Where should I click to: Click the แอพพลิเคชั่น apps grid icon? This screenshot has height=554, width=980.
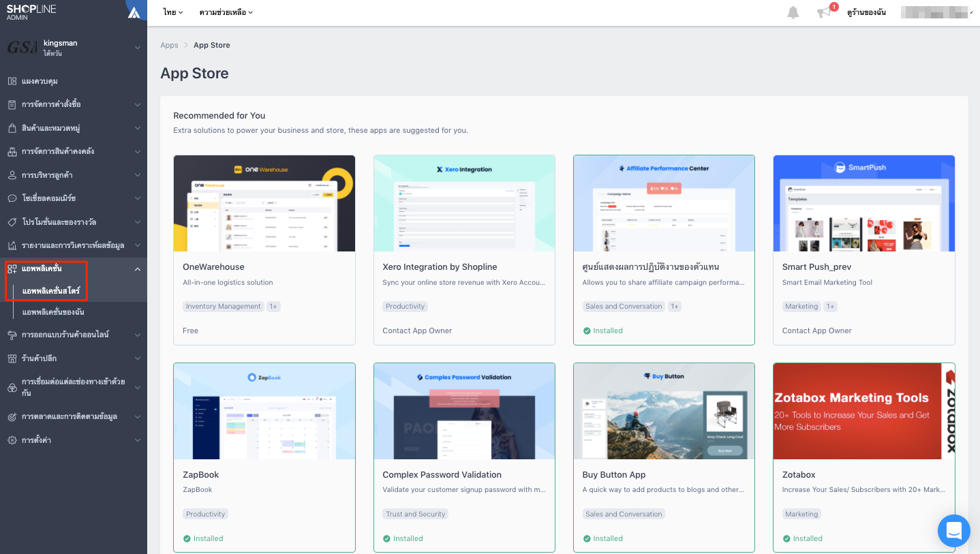pyautogui.click(x=12, y=269)
